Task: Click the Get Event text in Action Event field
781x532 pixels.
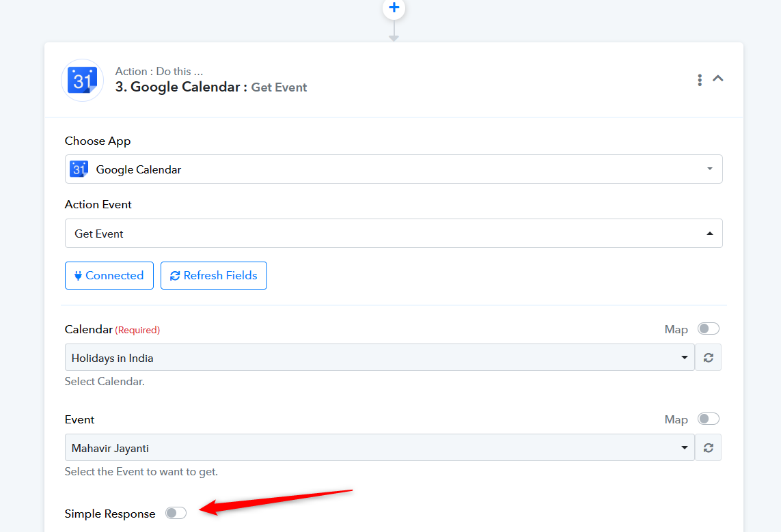Action: click(x=99, y=234)
